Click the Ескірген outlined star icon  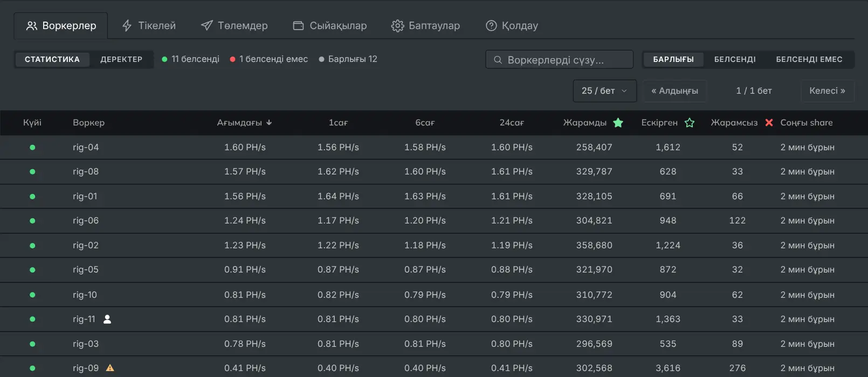690,123
